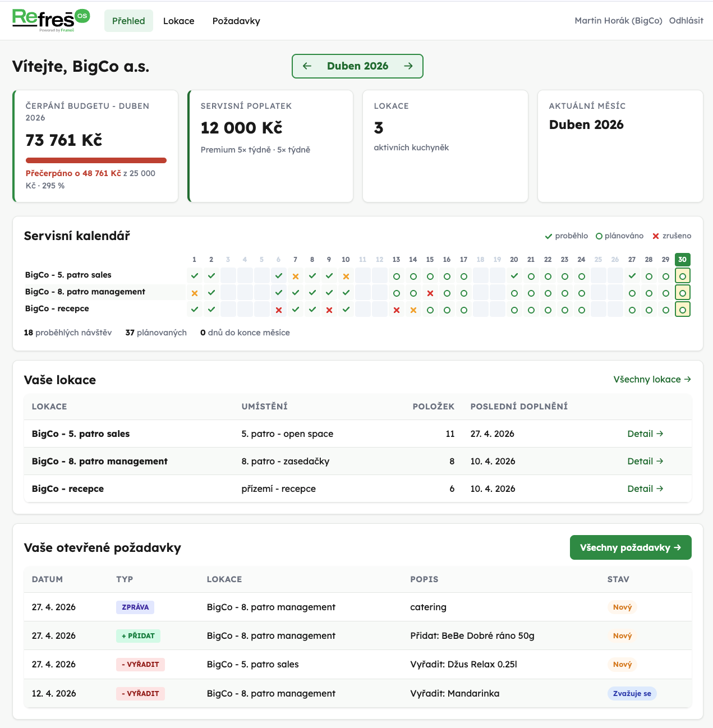Click the Poslední doplnění column header
Image resolution: width=713 pixels, height=728 pixels.
[519, 406]
